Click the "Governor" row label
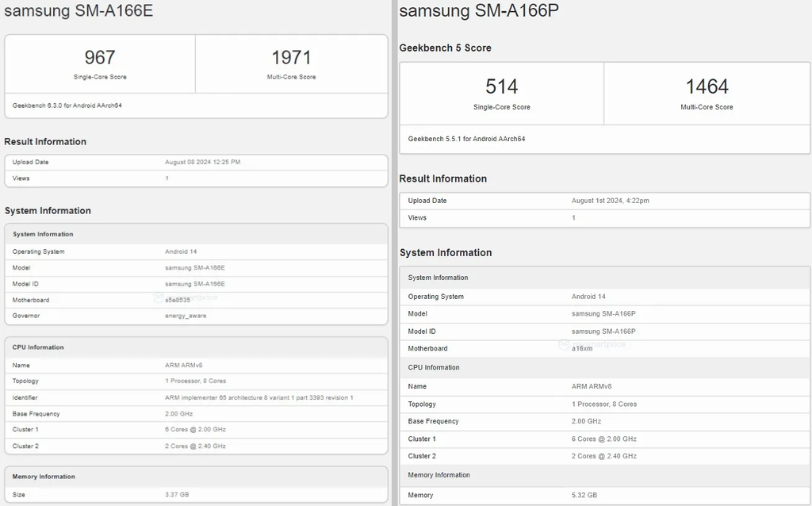Screen dimensions: 812x506 (x=26, y=316)
